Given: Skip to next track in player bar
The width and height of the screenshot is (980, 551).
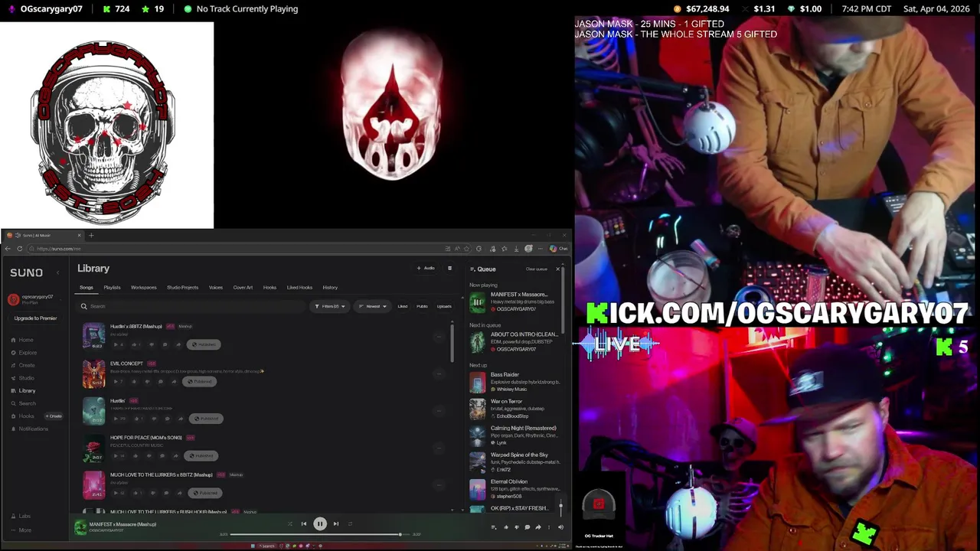Looking at the screenshot, I should (335, 524).
